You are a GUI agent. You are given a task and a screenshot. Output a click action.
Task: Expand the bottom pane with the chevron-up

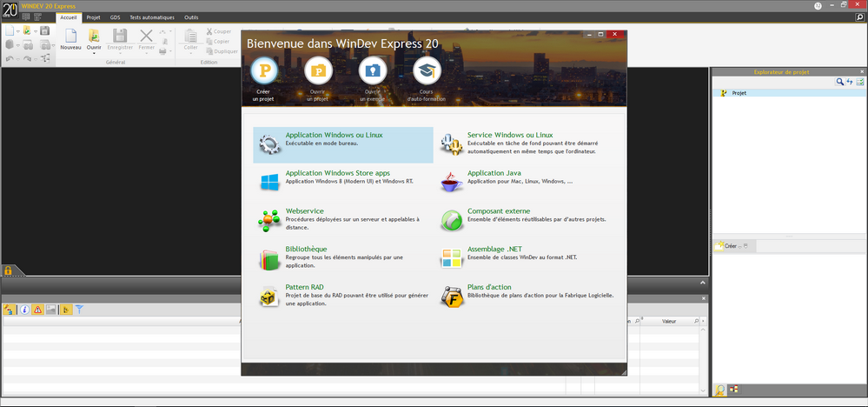(x=703, y=283)
